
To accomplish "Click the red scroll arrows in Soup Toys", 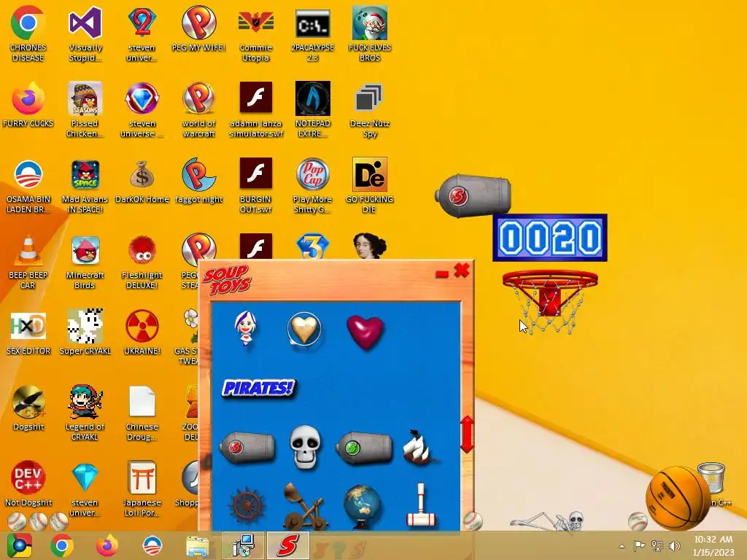I will tap(467, 435).
